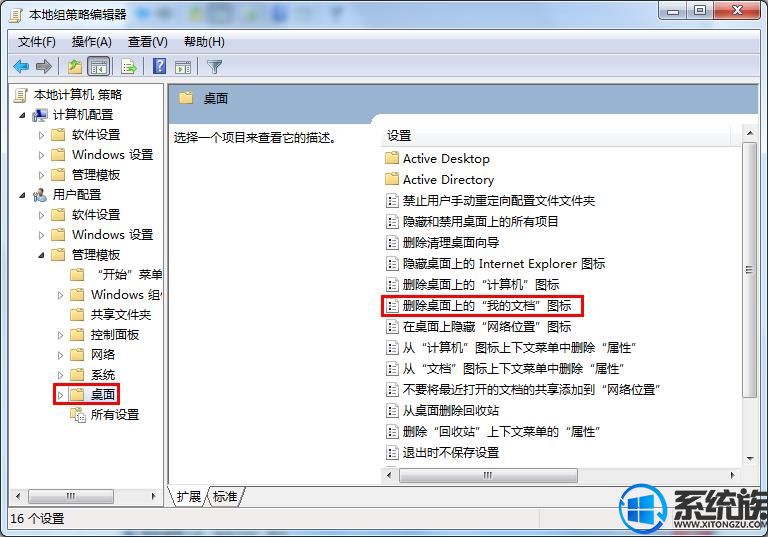Click the settings list horizontal scrollbar thumb
768x537 pixels.
(488, 475)
